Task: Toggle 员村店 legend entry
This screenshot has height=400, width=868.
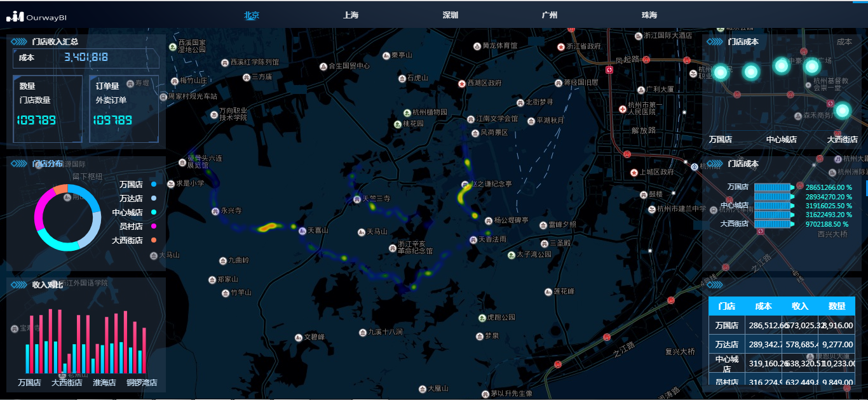Action: (x=137, y=226)
